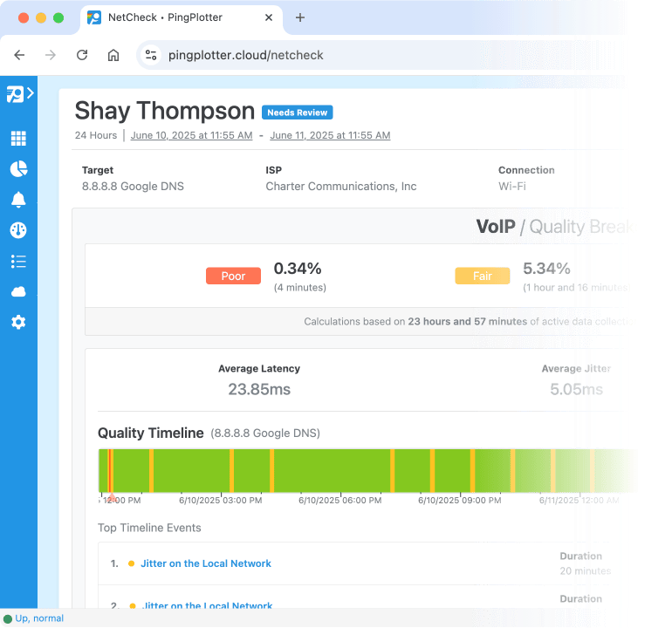Click the '20 minutes' duration value
The height and width of the screenshot is (628, 672).
[586, 571]
